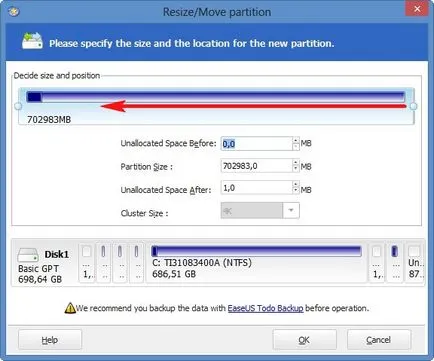Viewport: 434px width, 361px height.
Task: Click the app icon in title bar
Action: coord(14,12)
